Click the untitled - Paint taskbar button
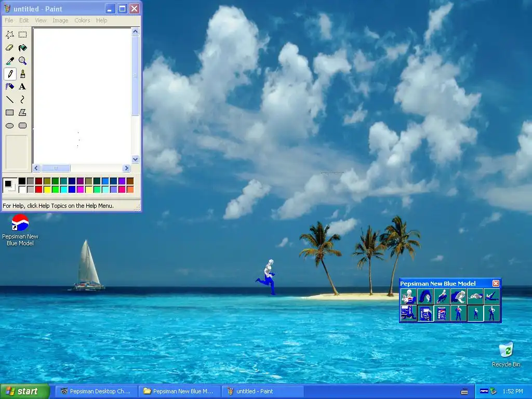This screenshot has width=532, height=399. click(x=262, y=391)
